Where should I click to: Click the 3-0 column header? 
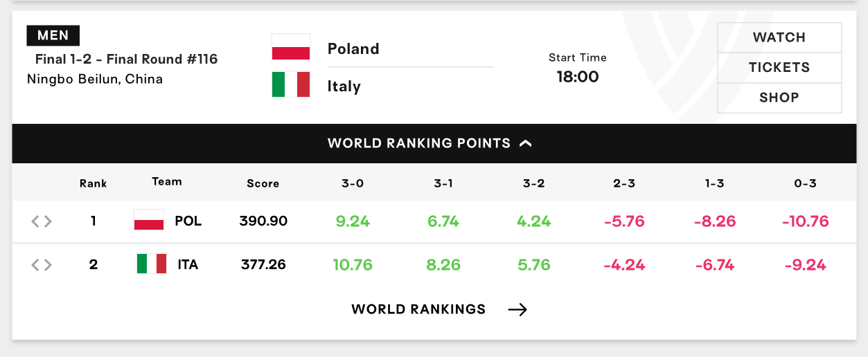353,183
